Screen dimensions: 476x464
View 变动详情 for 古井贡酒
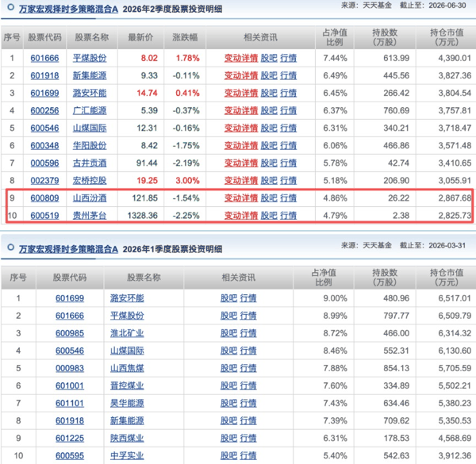click(241, 163)
